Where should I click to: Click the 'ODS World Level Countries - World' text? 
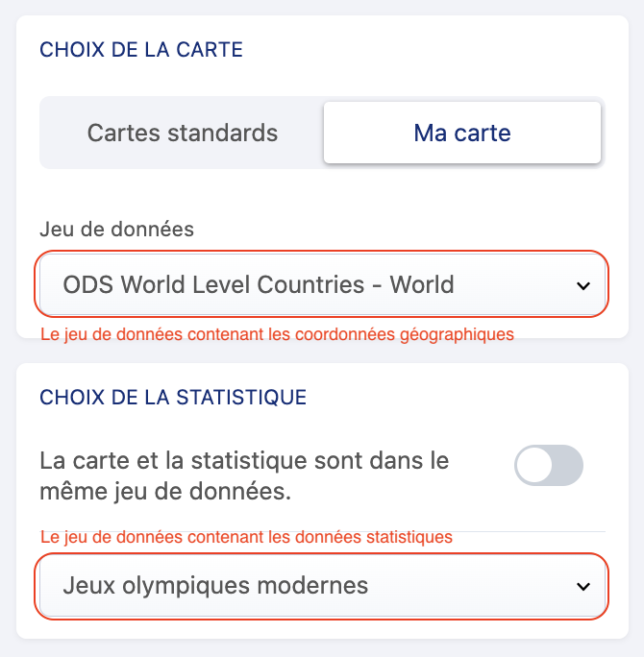[x=258, y=284]
